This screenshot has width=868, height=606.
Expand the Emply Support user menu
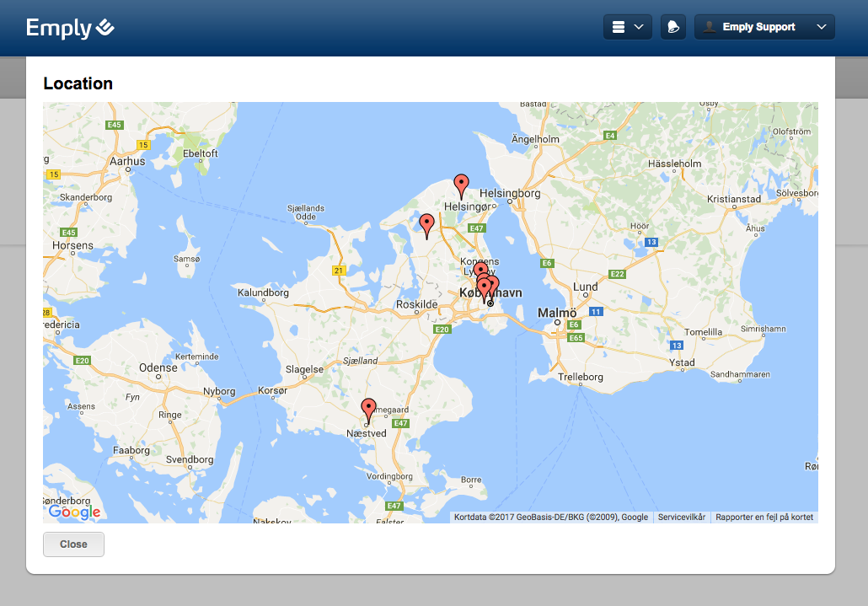(x=764, y=27)
